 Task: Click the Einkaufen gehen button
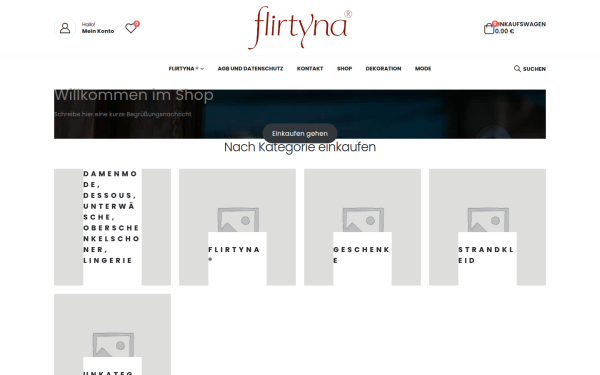[x=300, y=133]
